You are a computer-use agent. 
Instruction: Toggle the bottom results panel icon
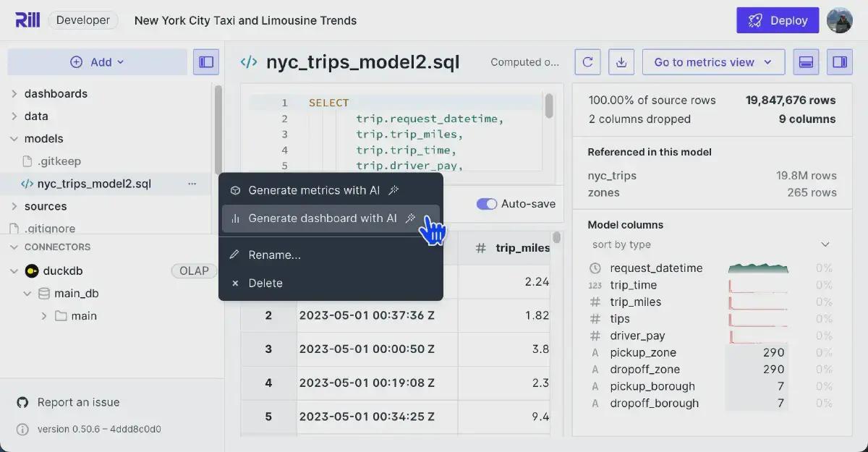point(806,62)
